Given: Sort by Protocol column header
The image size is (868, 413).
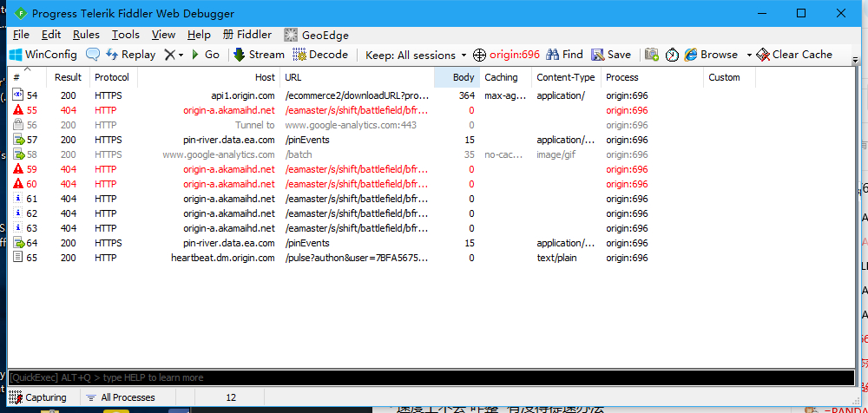Looking at the screenshot, I should coord(114,77).
